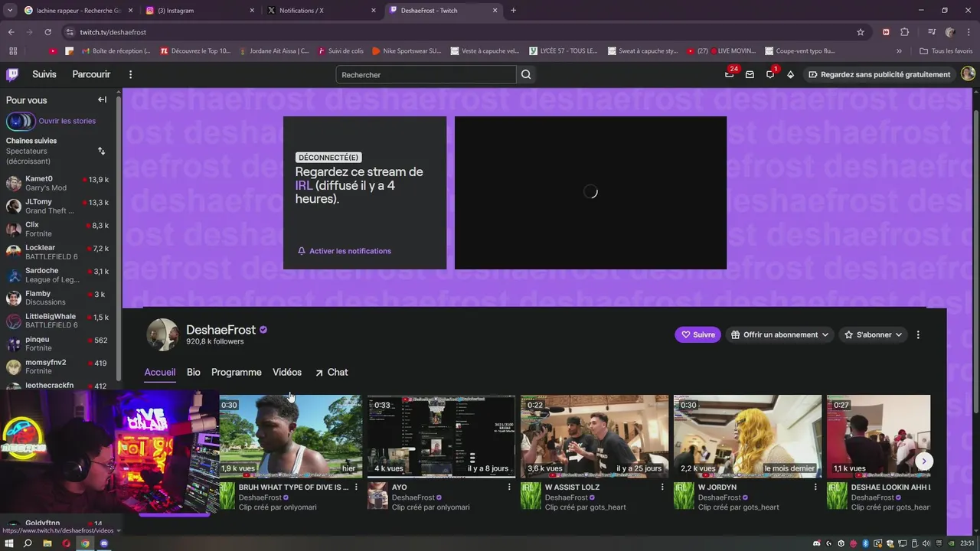Open a new browser tab
Screen dimensions: 980x551
pos(513,10)
